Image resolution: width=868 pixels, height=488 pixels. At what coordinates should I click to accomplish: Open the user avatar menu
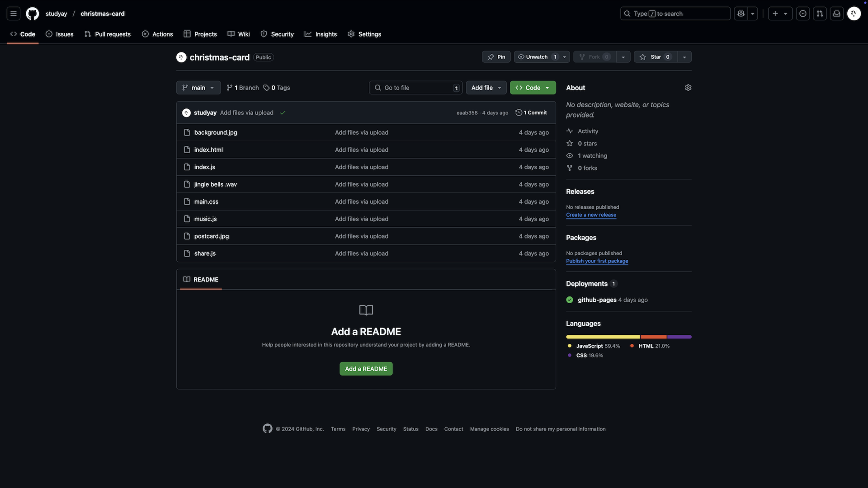click(x=854, y=14)
